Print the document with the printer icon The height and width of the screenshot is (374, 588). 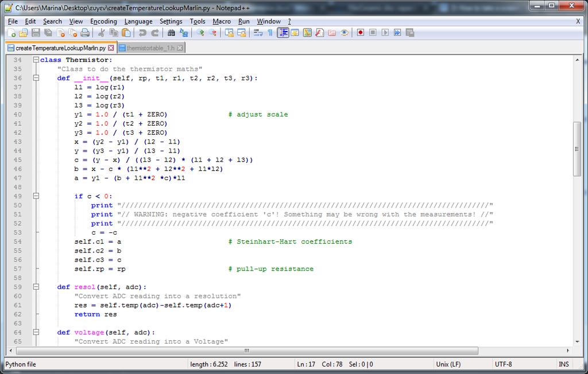[85, 33]
